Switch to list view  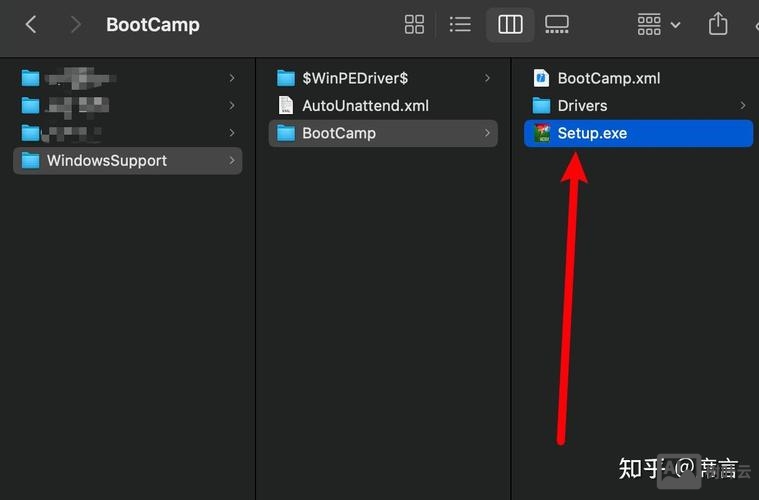click(460, 25)
